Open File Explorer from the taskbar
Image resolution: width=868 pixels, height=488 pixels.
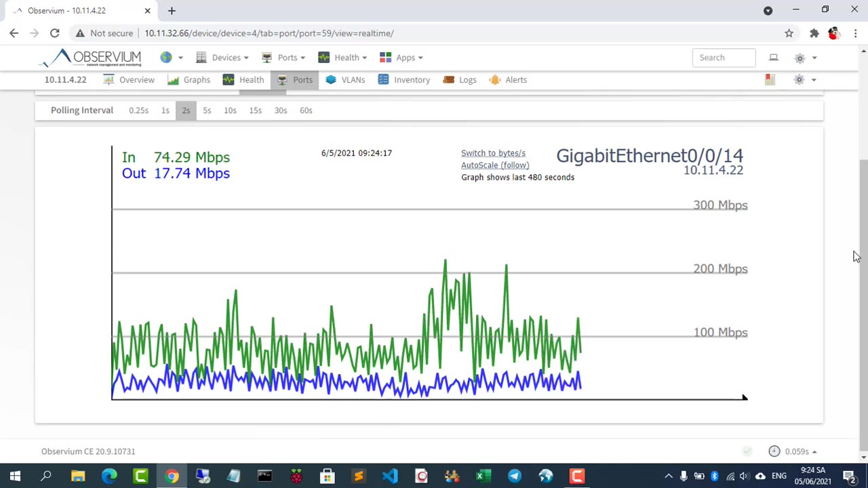(78, 476)
